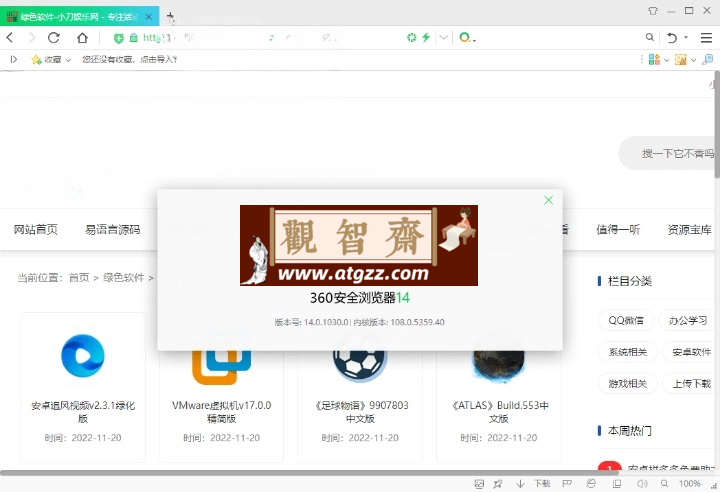This screenshot has height=492, width=720.
Task: Toggle the bookmarks sidebar panel icon
Action: [x=14, y=59]
